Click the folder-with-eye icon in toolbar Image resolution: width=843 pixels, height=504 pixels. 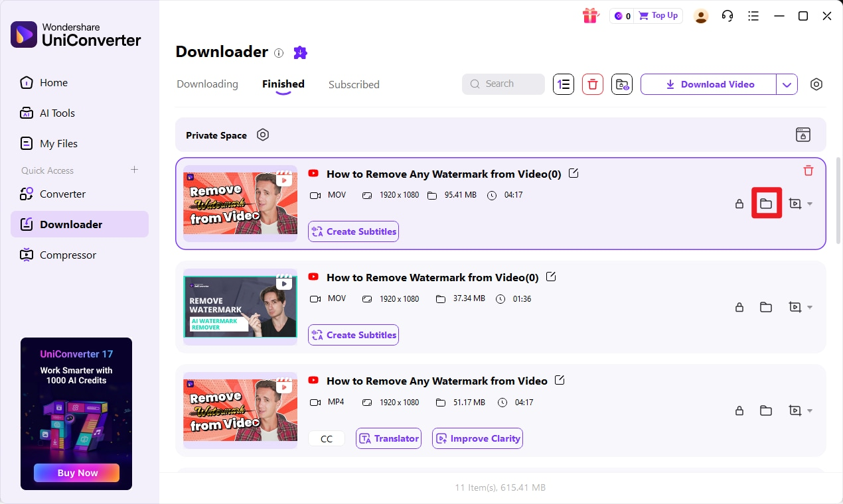[x=622, y=84]
